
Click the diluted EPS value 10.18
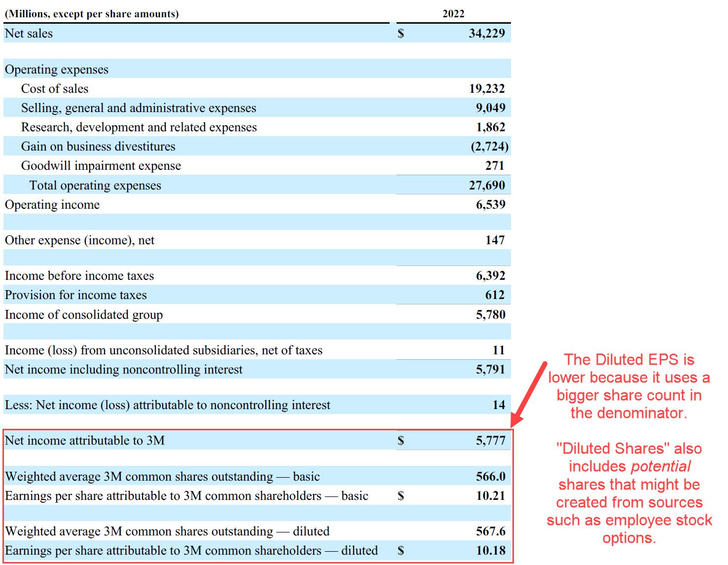(490, 551)
